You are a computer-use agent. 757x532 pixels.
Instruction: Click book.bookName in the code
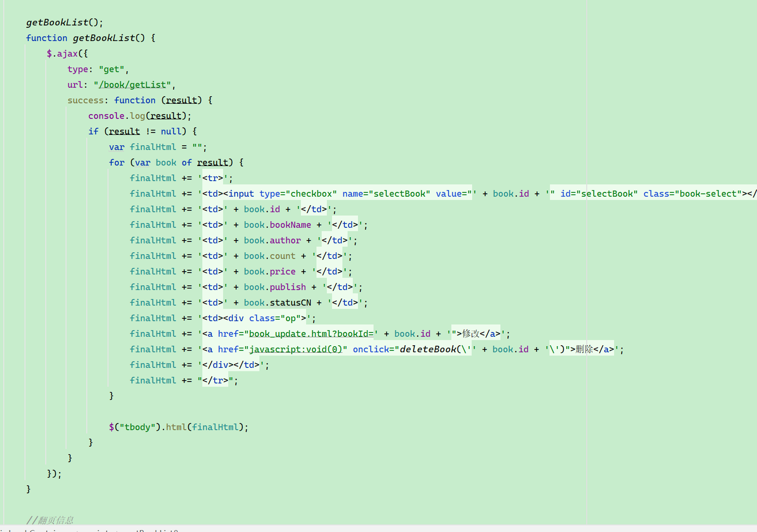[x=277, y=224]
